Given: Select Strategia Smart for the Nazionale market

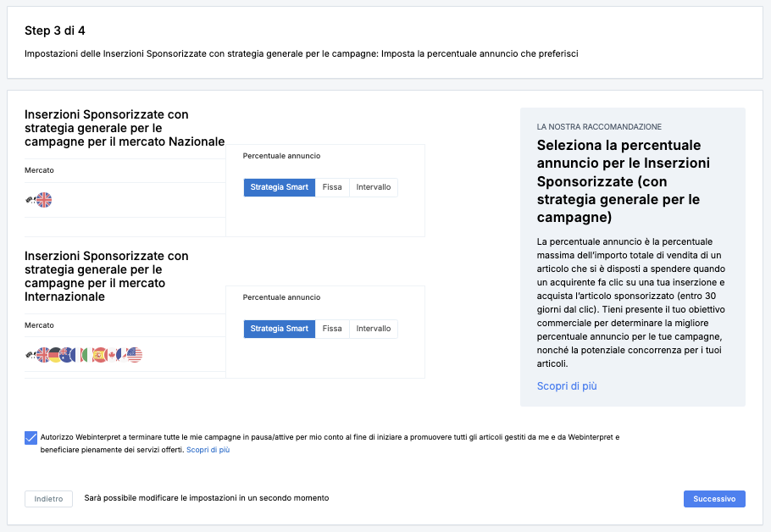Looking at the screenshot, I should coord(280,187).
